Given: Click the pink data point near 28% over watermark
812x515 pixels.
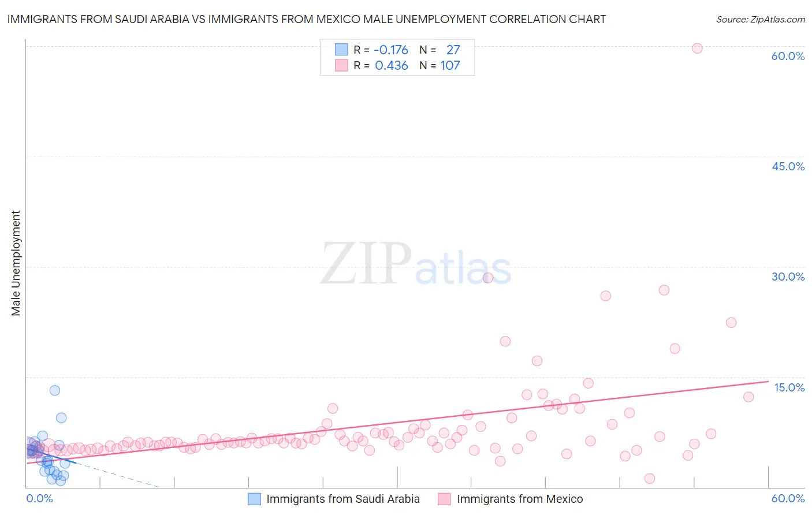Looking at the screenshot, I should click(x=487, y=278).
